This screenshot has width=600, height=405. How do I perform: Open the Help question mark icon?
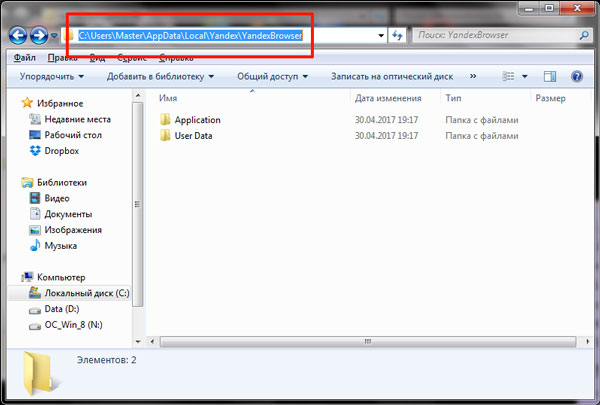[x=576, y=76]
